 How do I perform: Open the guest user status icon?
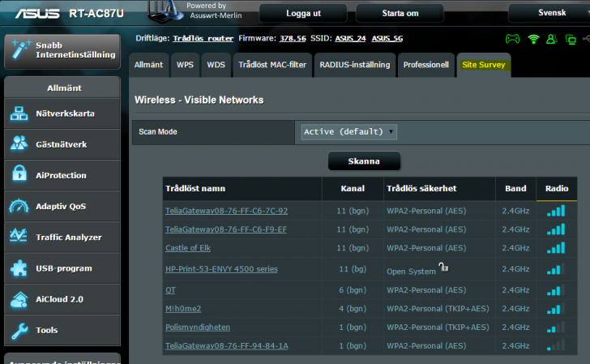[x=552, y=39]
